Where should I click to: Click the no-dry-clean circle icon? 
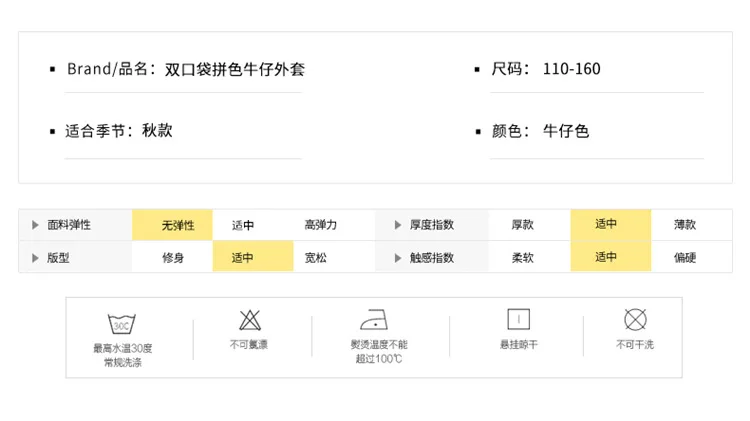tap(635, 319)
